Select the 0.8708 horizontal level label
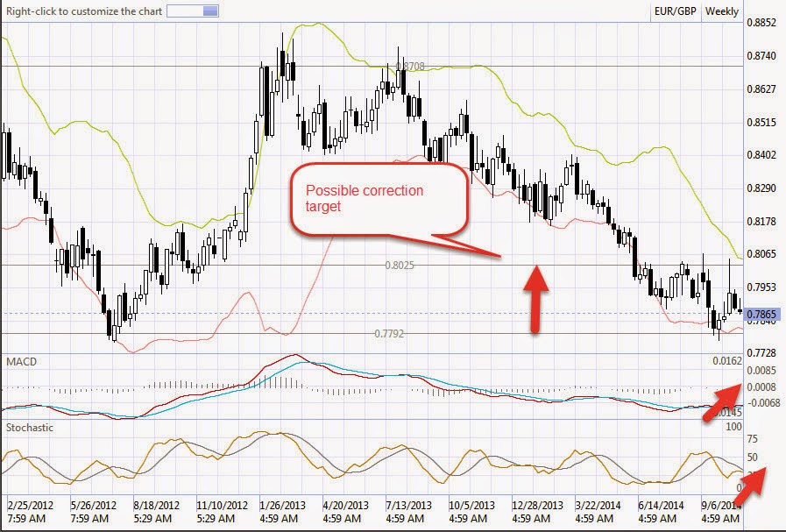 pyautogui.click(x=409, y=67)
